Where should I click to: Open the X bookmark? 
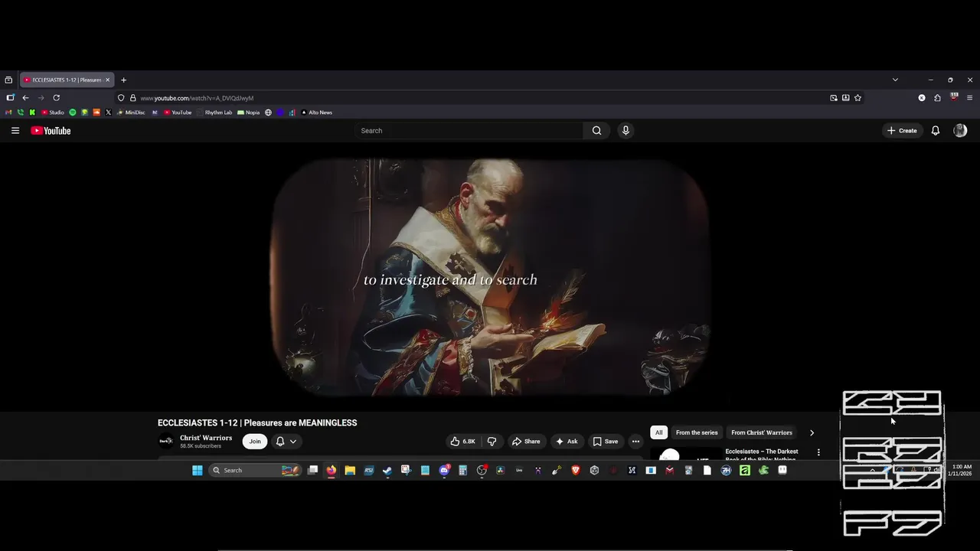[x=108, y=112]
